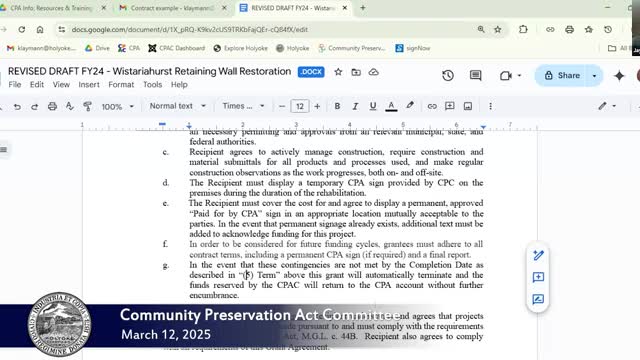The height and width of the screenshot is (360, 640).
Task: Print the document via toolbar printer icon
Action: pos(52,107)
